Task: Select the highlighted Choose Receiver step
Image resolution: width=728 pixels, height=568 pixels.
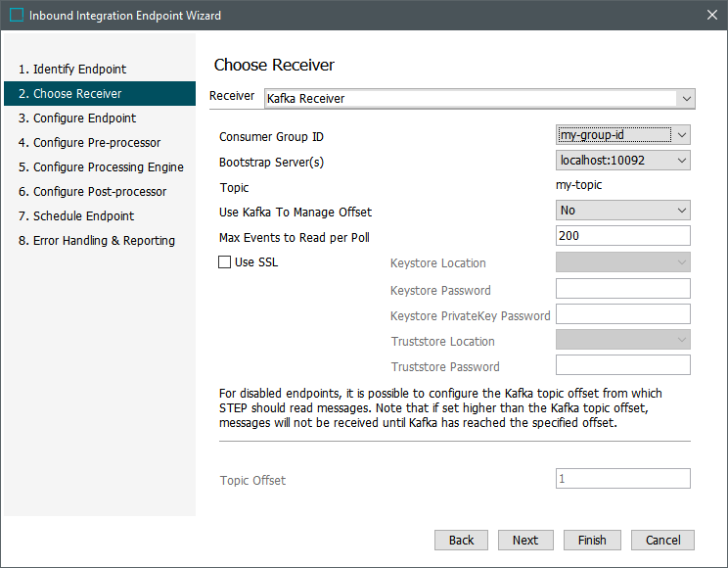Action: pos(77,94)
